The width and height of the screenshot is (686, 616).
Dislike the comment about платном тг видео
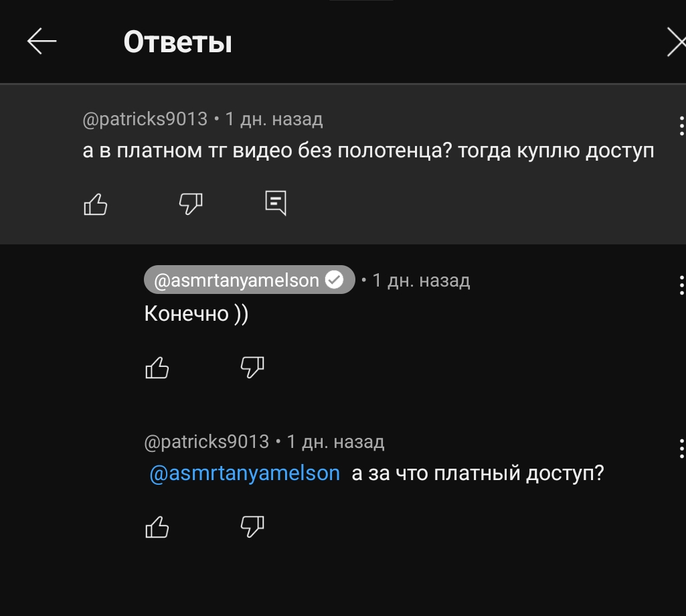[191, 204]
